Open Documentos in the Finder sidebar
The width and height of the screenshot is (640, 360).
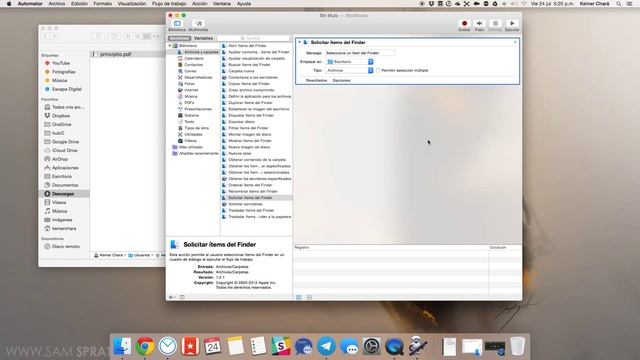coord(64,185)
